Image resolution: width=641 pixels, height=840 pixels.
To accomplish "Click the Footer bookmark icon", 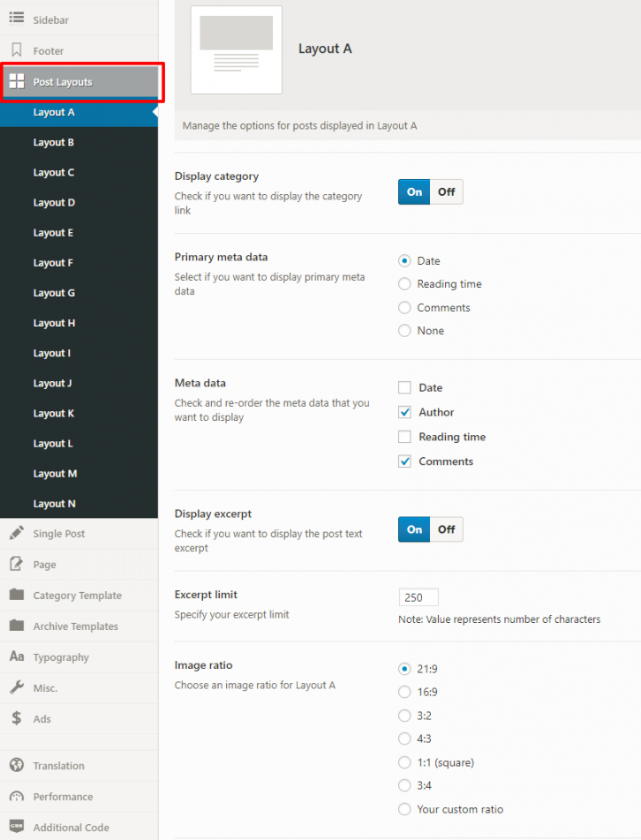I will tap(17, 50).
